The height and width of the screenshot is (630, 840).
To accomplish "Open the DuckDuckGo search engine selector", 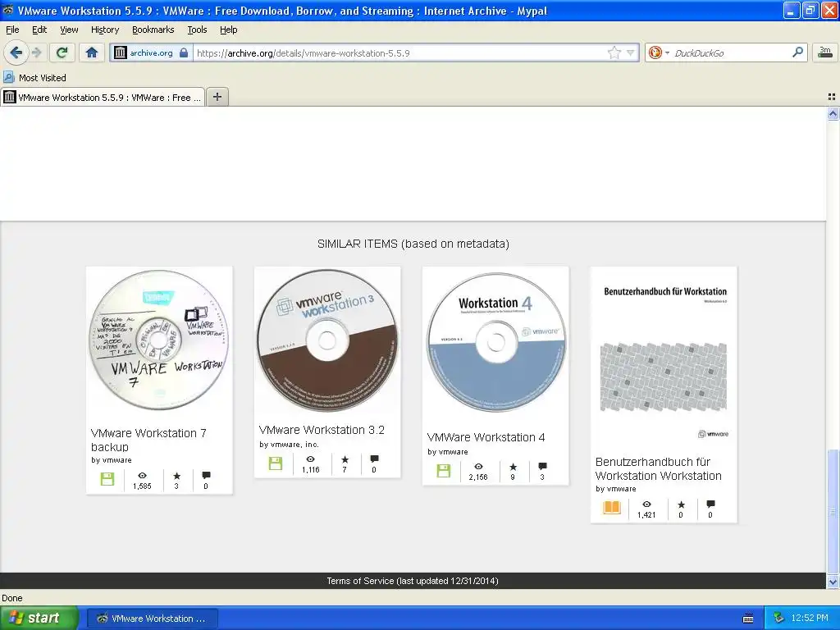I will click(x=659, y=52).
